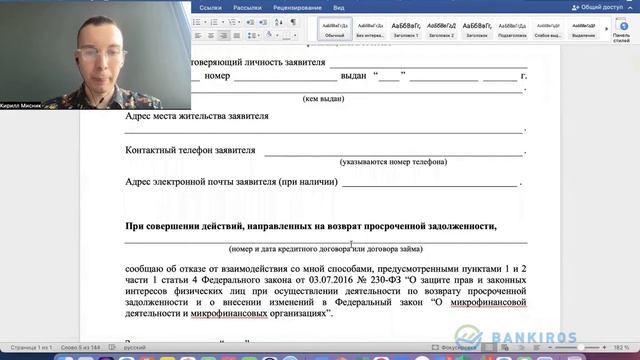Click the 182% zoom level
This screenshot has width=640, height=360.
(621, 347)
